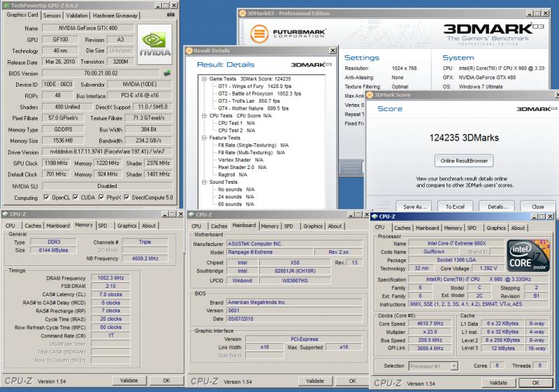Click the GPU Name field GTX 480
This screenshot has height=392, width=559.
coord(88,28)
